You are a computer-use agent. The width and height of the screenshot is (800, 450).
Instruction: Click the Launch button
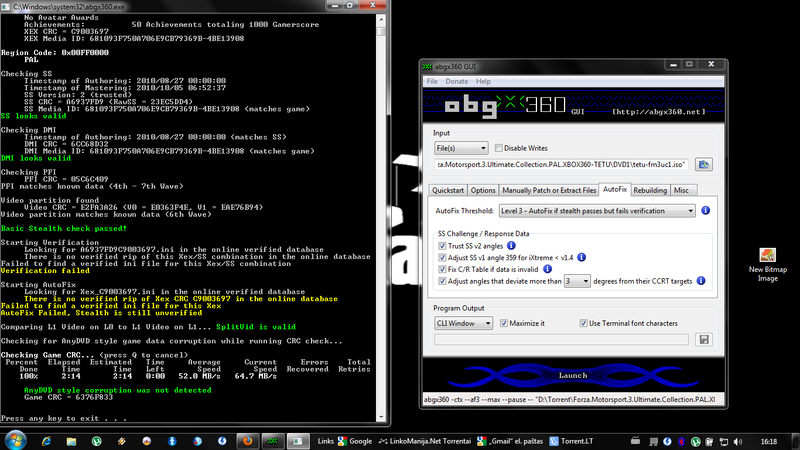pos(573,375)
